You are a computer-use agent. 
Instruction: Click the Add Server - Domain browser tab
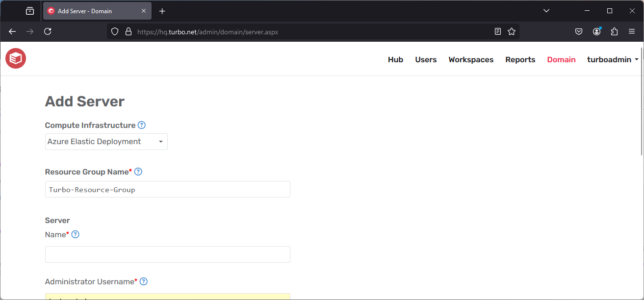[x=93, y=10]
